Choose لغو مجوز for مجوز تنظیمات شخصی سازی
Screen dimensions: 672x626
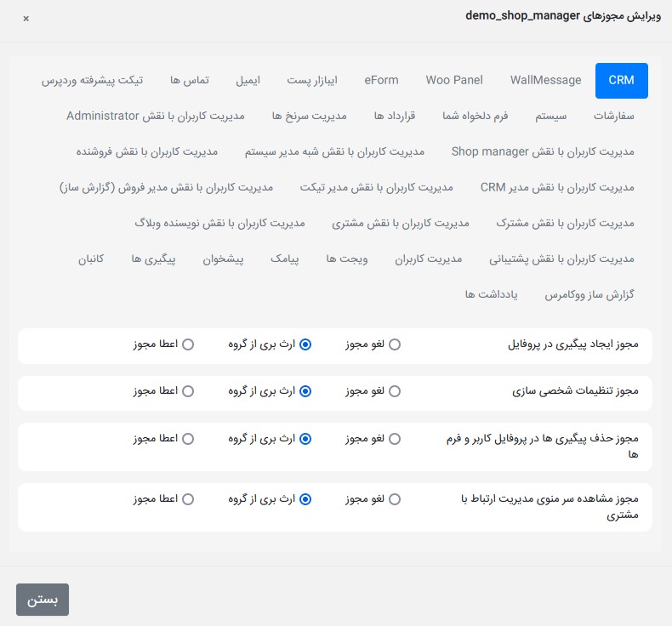tap(395, 391)
